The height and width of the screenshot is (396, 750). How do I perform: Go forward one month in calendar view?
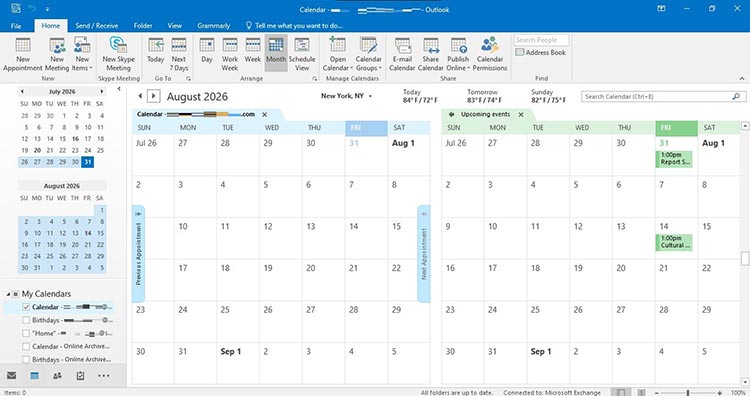[x=154, y=96]
